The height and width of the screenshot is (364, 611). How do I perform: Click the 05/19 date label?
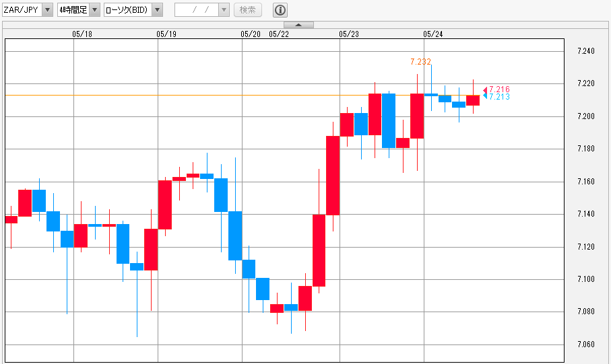[x=166, y=34]
